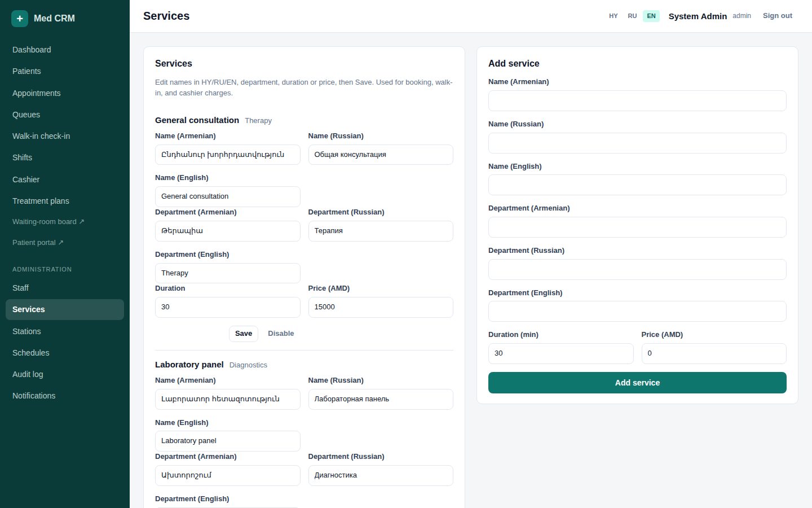The width and height of the screenshot is (812, 508).
Task: Edit General consultation duration field
Action: coord(228,307)
